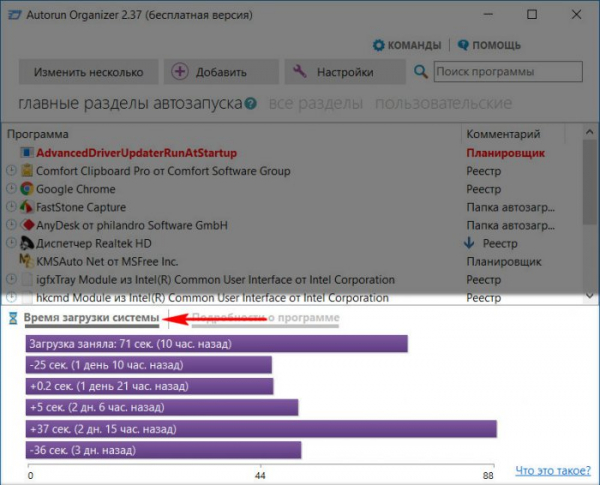
Task: Sort by the Комментарий column header
Action: pos(503,134)
